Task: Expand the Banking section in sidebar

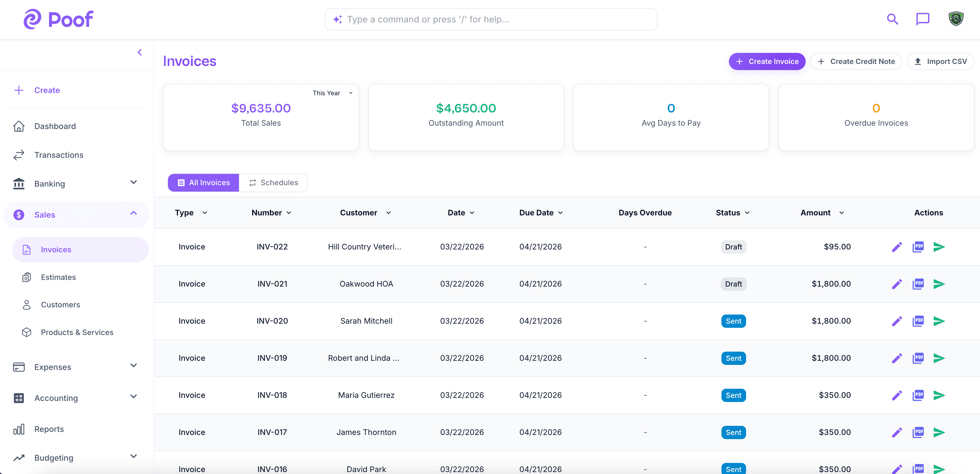Action: tap(134, 183)
